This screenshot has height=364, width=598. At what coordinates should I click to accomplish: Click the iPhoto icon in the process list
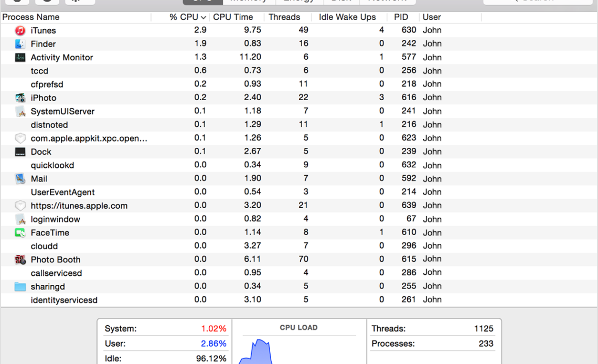[x=20, y=98]
